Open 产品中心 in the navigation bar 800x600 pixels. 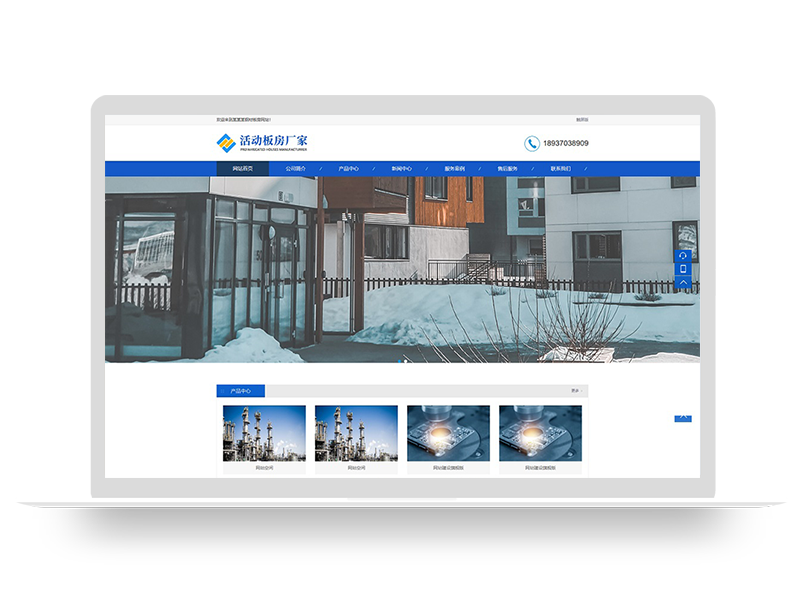coord(348,169)
